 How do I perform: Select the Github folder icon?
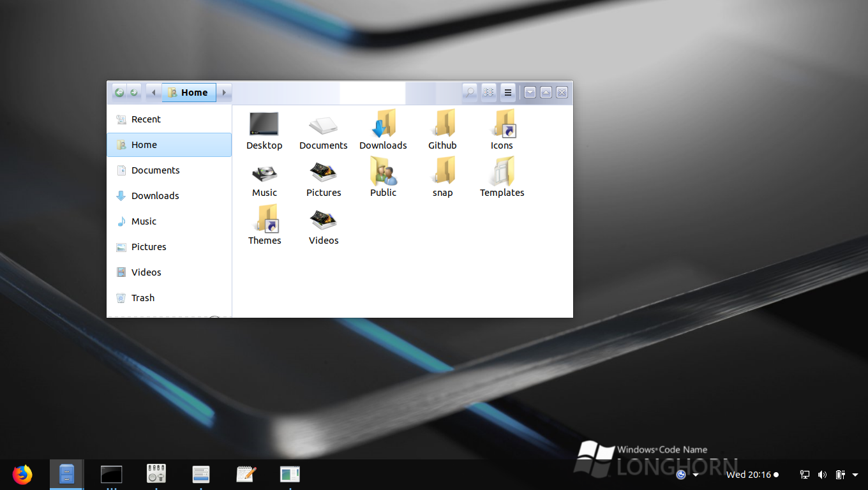442,123
